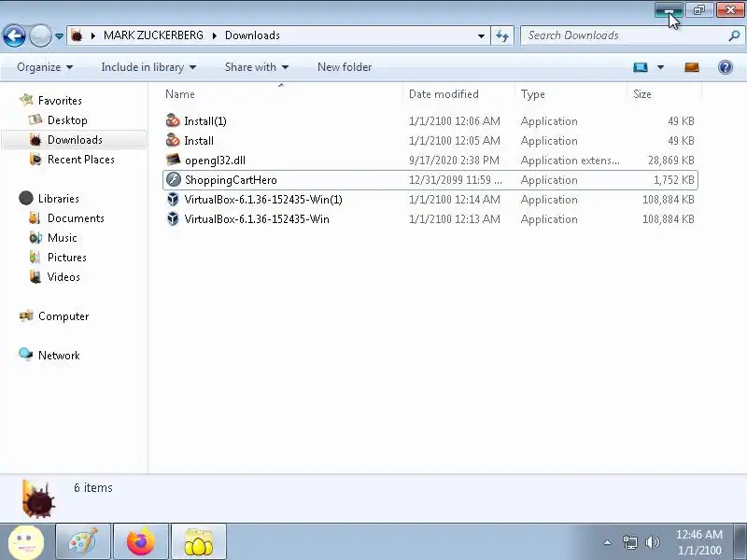747x560 pixels.
Task: Select Computer in the navigation pane
Action: pos(63,316)
